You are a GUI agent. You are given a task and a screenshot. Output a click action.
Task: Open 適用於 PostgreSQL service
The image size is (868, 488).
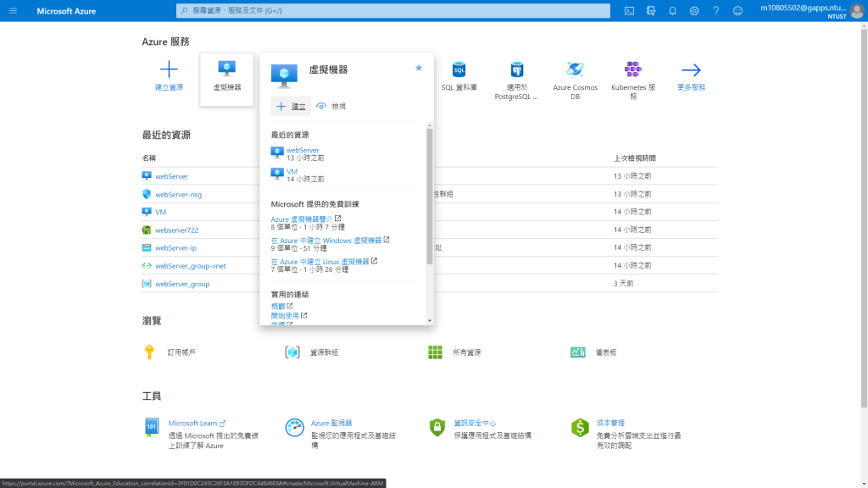(x=516, y=80)
